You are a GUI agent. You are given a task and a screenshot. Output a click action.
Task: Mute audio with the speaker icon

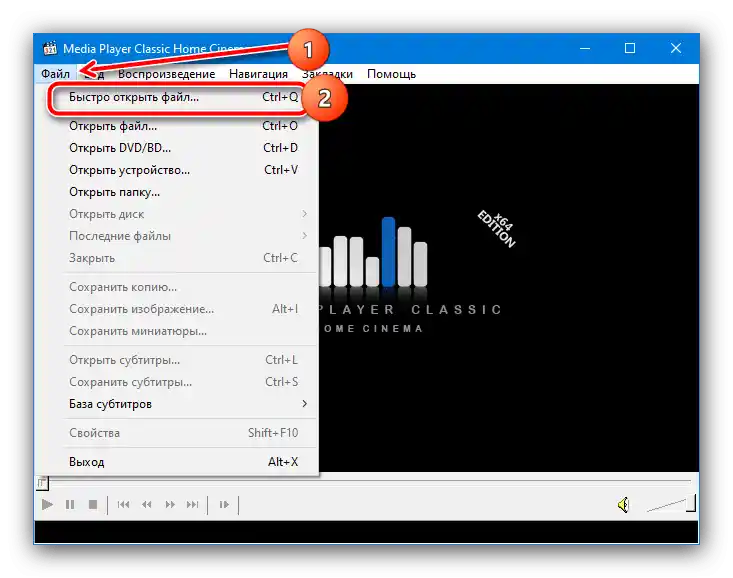pyautogui.click(x=624, y=505)
